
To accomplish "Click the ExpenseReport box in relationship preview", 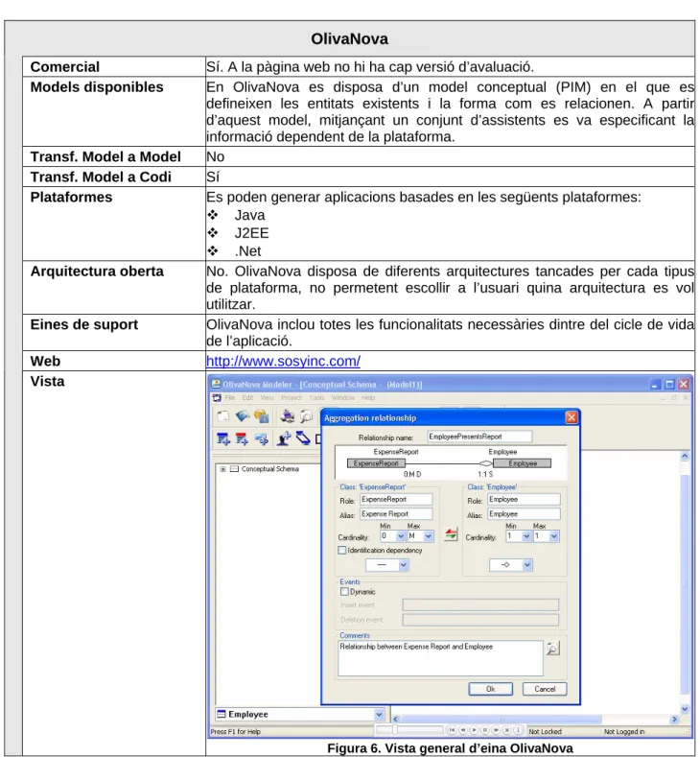I will [x=376, y=463].
